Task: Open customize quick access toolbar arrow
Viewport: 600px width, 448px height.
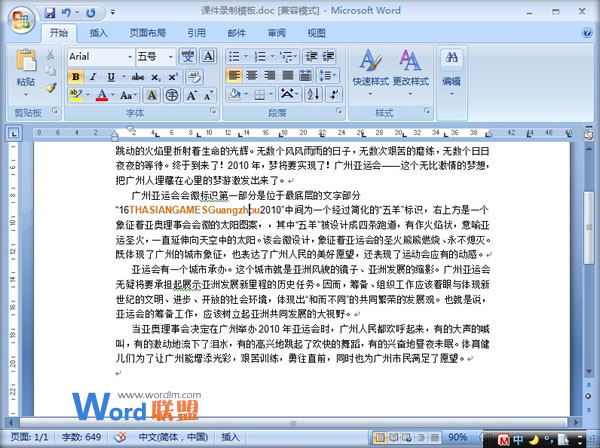Action: [112, 13]
